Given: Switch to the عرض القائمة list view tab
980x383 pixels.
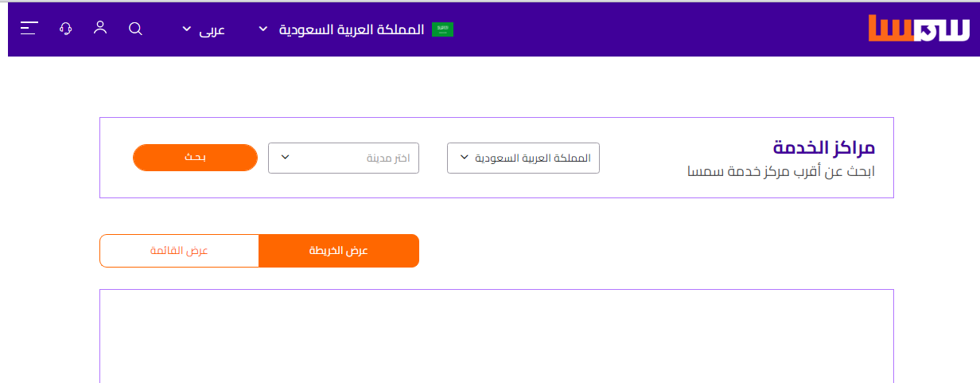Looking at the screenshot, I should 179,251.
